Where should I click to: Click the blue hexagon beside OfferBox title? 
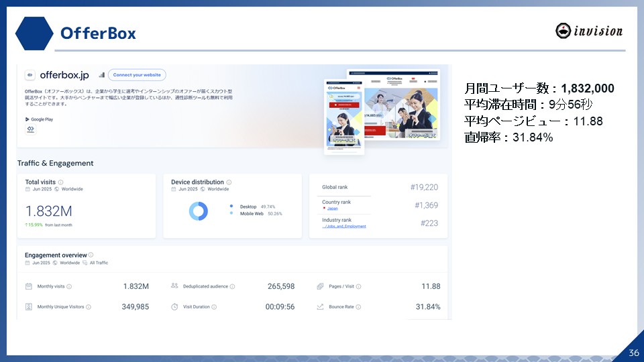[34, 34]
